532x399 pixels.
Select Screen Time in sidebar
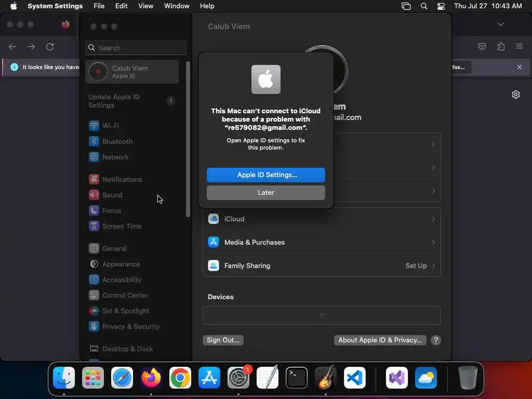point(122,227)
